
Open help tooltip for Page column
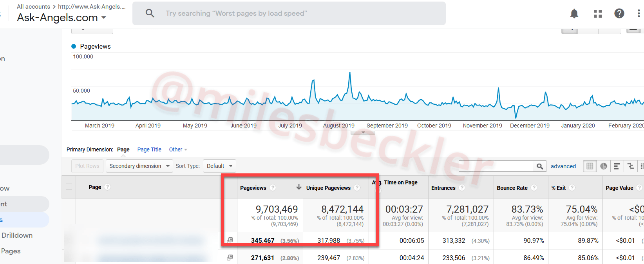coord(108,187)
